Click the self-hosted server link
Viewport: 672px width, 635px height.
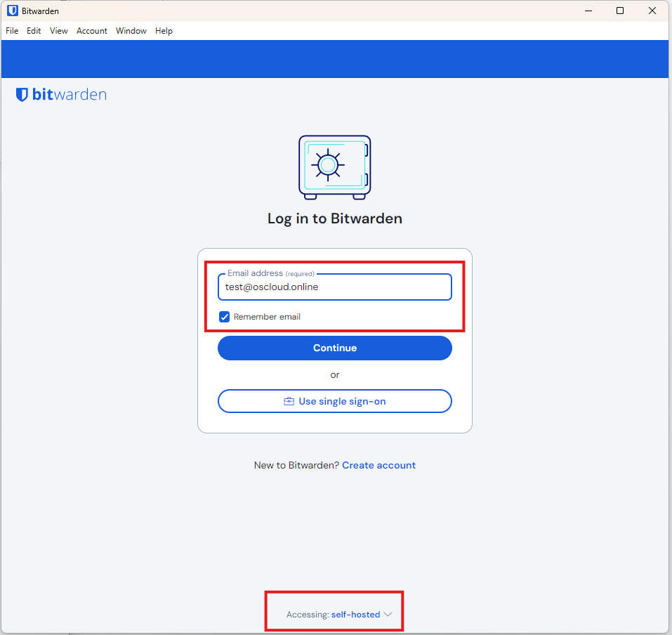tap(356, 615)
